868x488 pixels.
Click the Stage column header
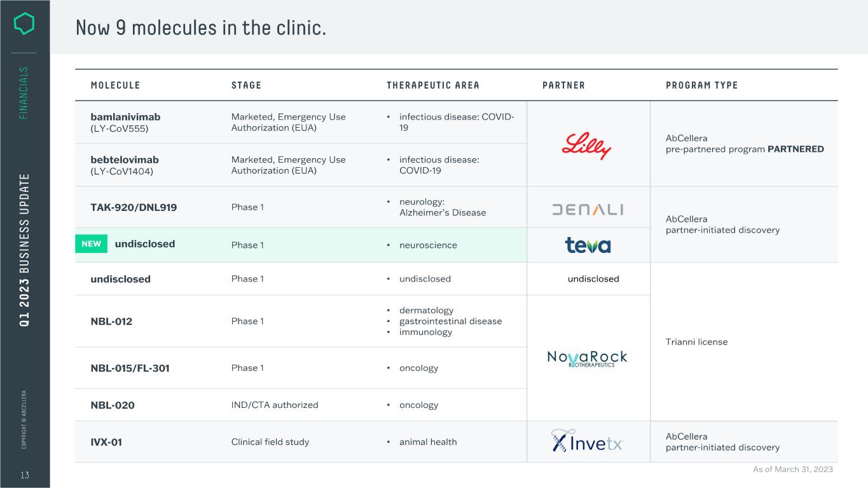click(246, 85)
